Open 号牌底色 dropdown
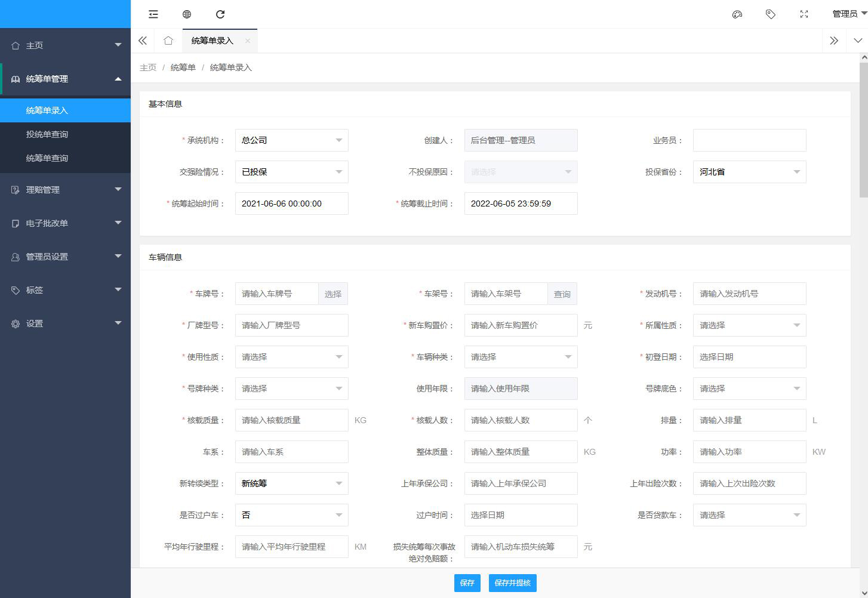This screenshot has width=868, height=598. (x=750, y=389)
